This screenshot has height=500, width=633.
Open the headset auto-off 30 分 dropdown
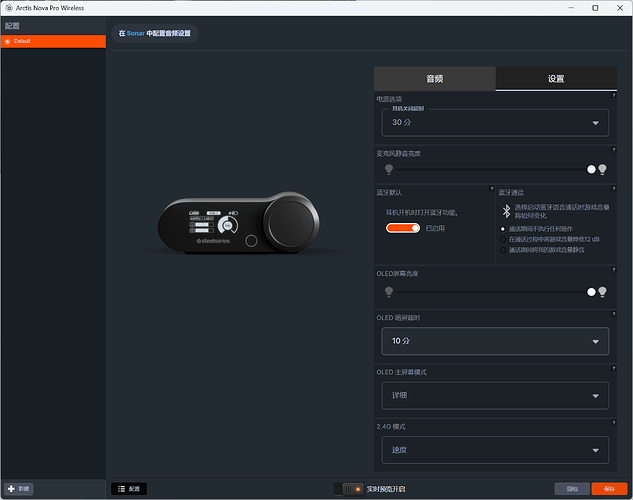(495, 122)
